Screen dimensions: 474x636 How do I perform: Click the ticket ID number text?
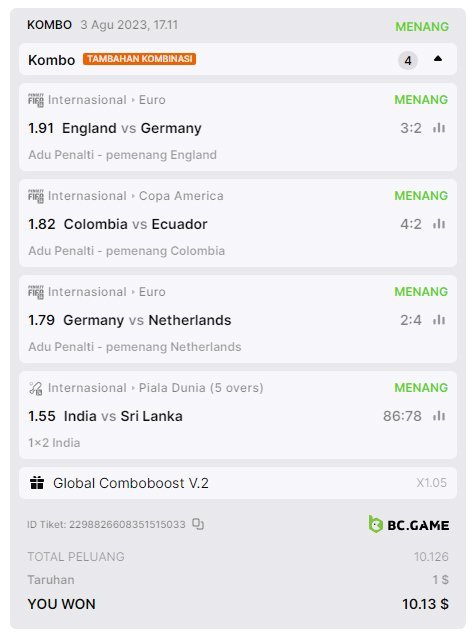click(127, 524)
